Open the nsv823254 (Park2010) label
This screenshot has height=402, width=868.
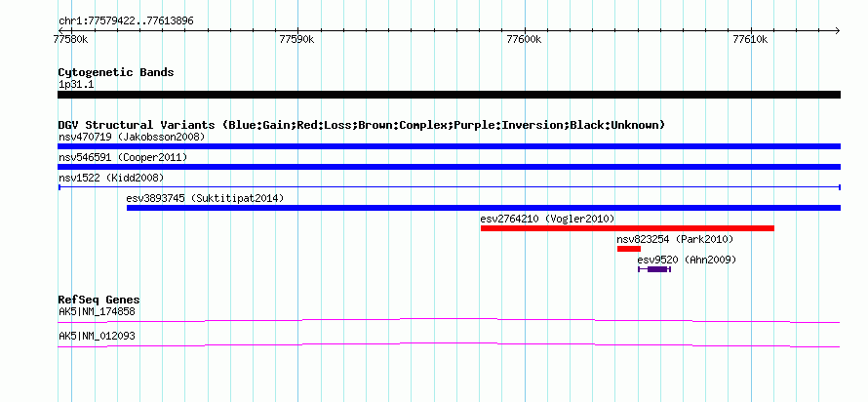tap(675, 239)
